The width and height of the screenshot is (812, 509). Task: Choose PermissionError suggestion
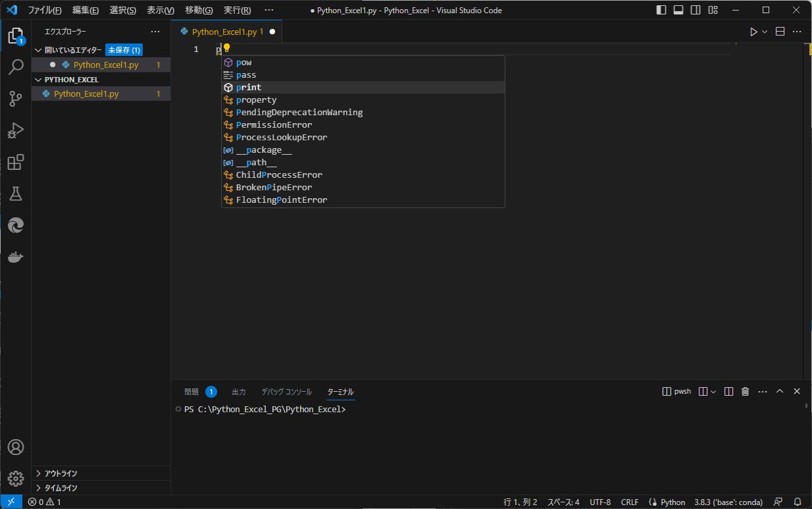point(363,125)
